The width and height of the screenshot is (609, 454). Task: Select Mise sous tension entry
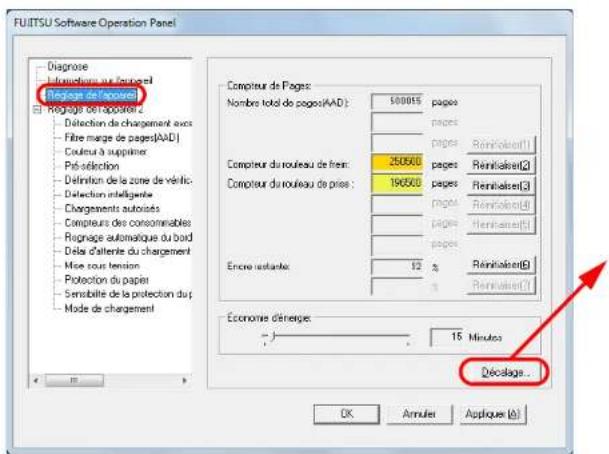point(102,266)
